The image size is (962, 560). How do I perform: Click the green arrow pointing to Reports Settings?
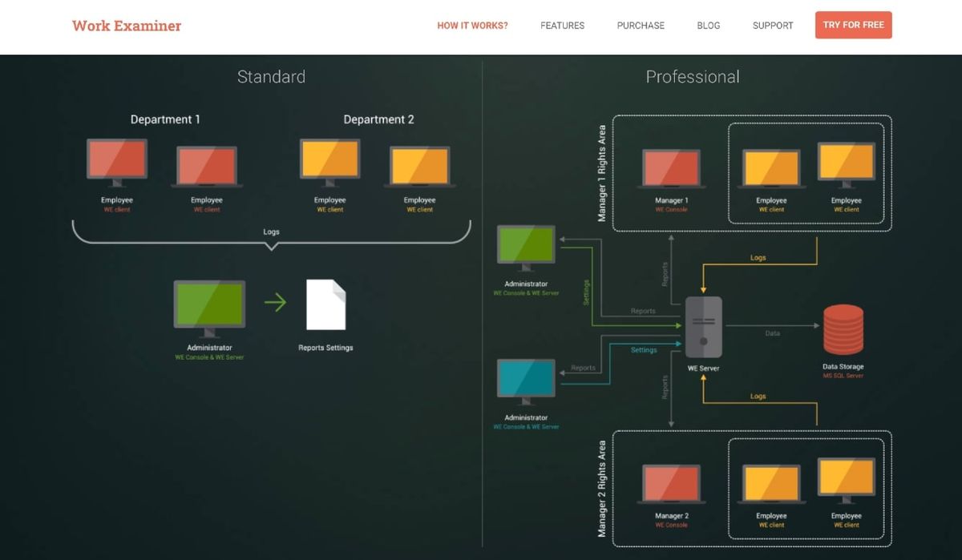[276, 303]
